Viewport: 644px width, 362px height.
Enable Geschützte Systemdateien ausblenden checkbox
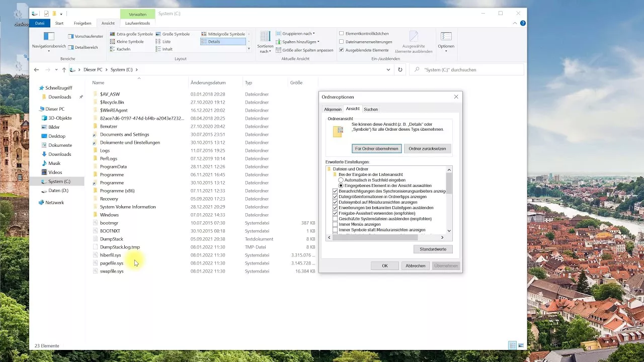pyautogui.click(x=335, y=219)
